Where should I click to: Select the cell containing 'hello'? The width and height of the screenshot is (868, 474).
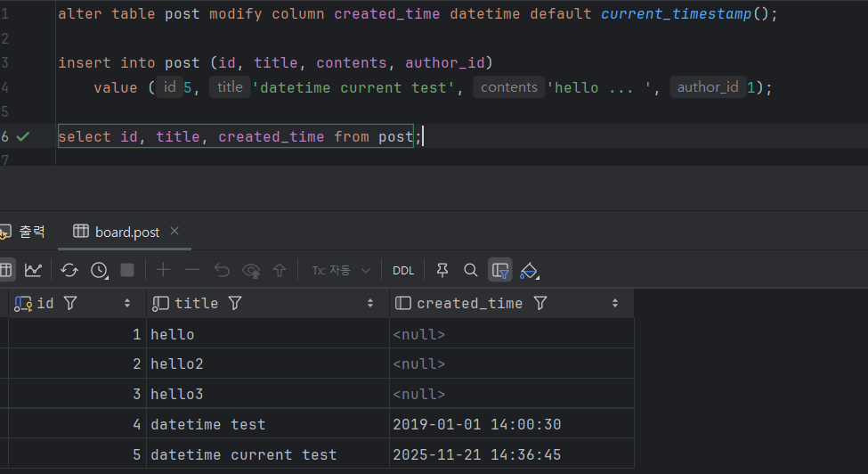[x=268, y=334]
